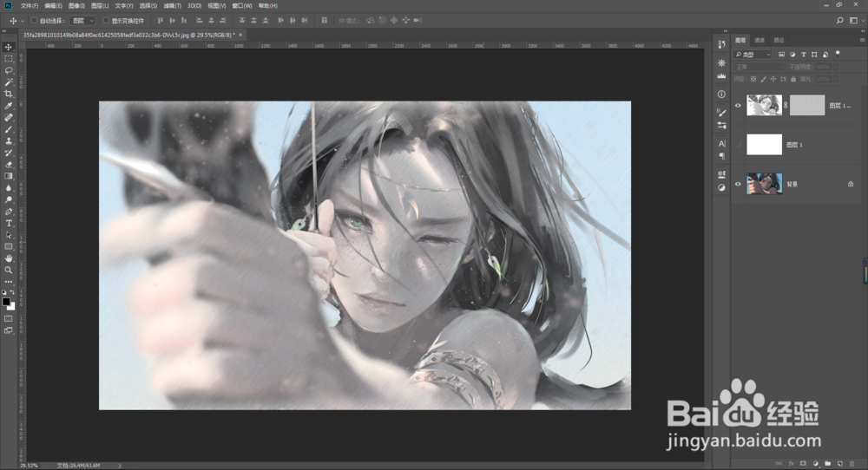This screenshot has width=868, height=470.
Task: Select the Gradient tool
Action: coord(9,176)
